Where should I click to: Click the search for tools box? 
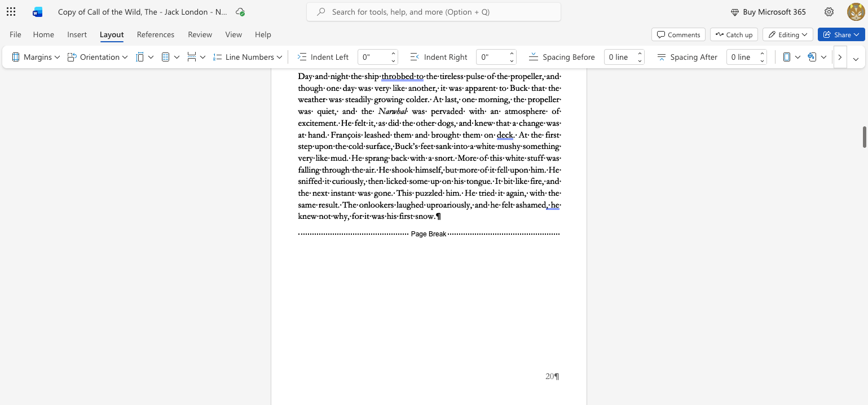coord(434,12)
